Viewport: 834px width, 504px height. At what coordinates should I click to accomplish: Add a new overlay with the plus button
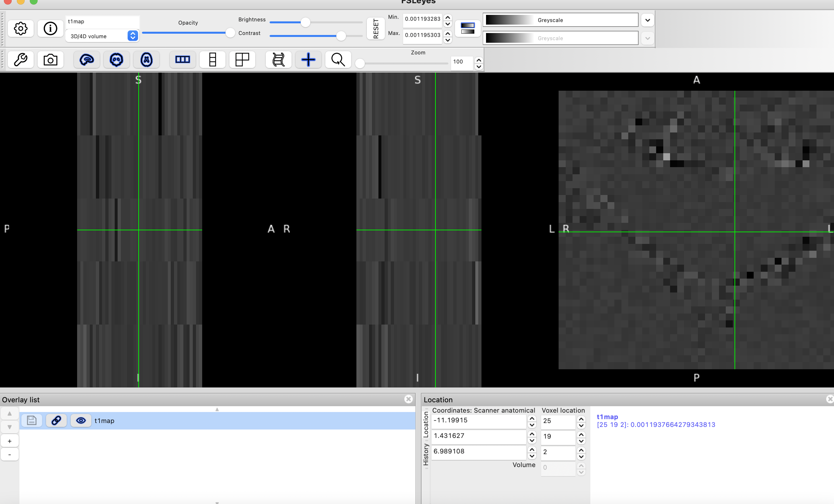click(x=10, y=441)
